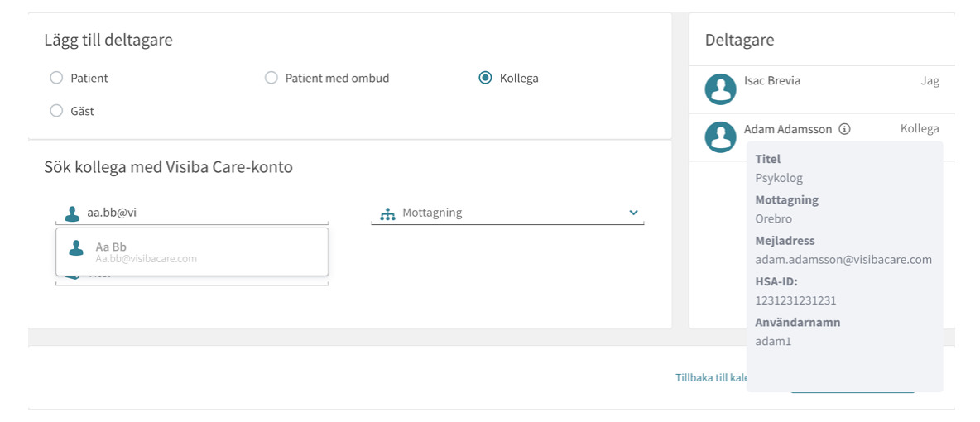
Task: Click the info icon beside Adam Adamsson
Action: coord(844,129)
